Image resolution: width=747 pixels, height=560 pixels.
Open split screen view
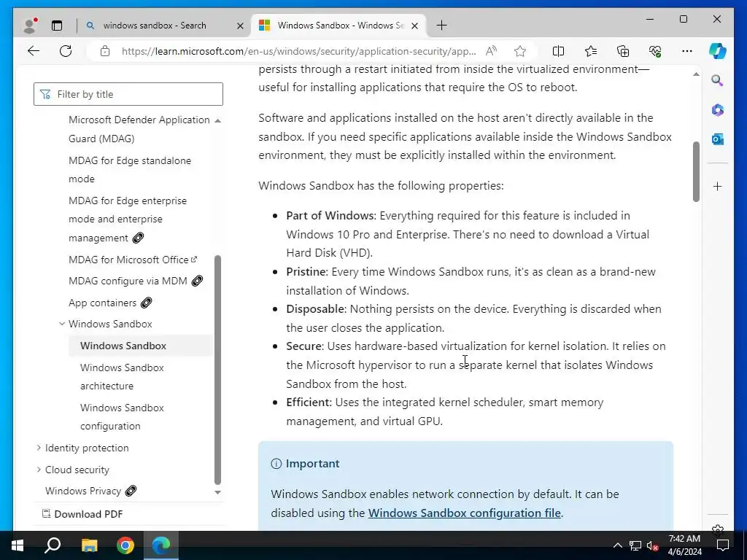pos(558,51)
